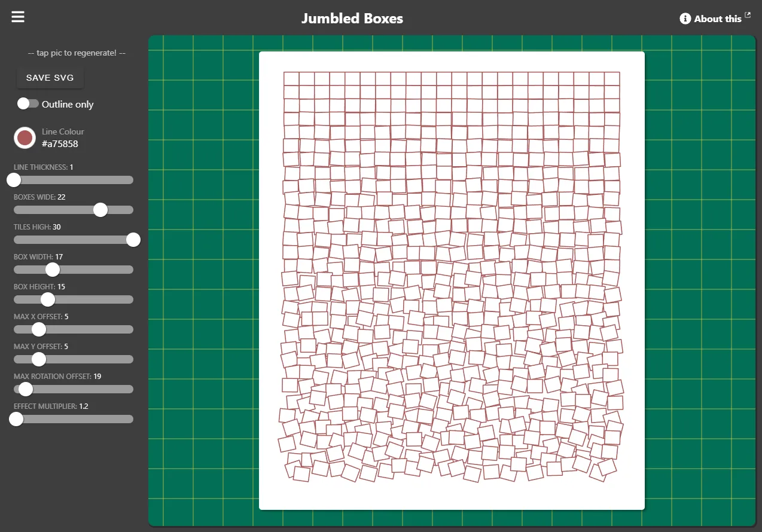Open the hamburger menu
The height and width of the screenshot is (532, 762).
(x=18, y=17)
